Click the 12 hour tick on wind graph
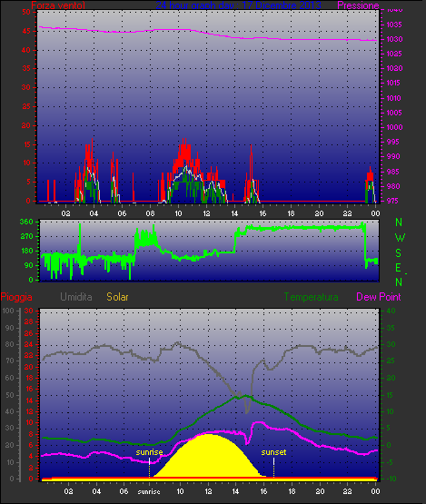426x504 pixels. pyautogui.click(x=206, y=213)
